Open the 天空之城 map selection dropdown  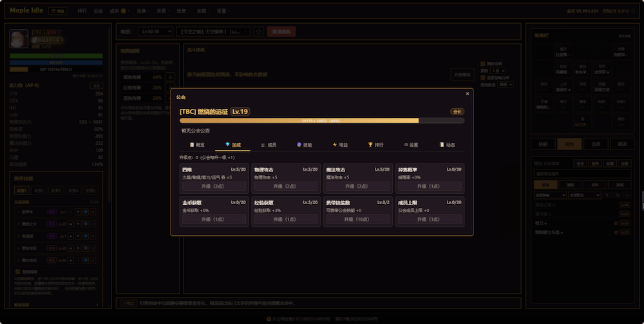(x=213, y=32)
